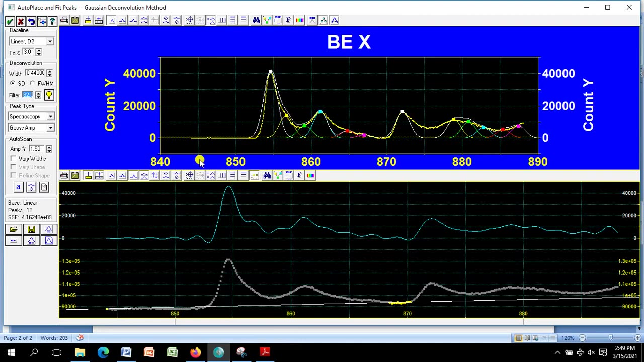Click the 120% zoom level in status bar
This screenshot has height=362, width=644.
point(568,338)
